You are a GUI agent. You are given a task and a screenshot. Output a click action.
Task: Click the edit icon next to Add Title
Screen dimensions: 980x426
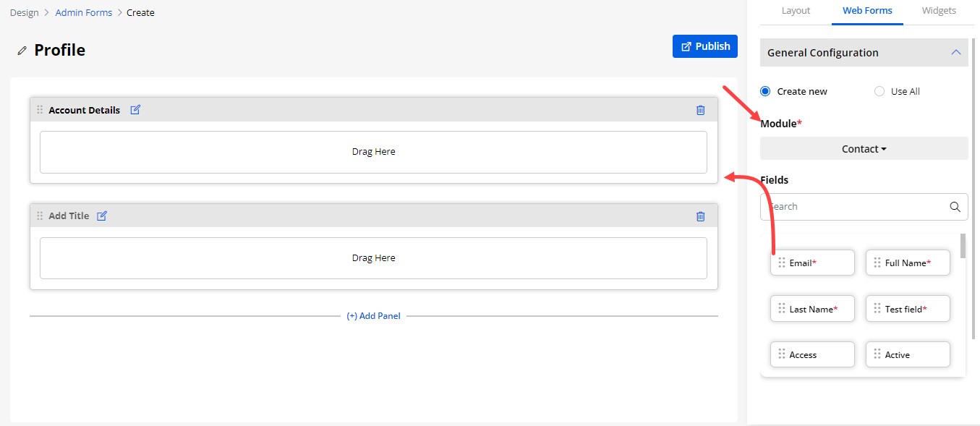click(102, 216)
